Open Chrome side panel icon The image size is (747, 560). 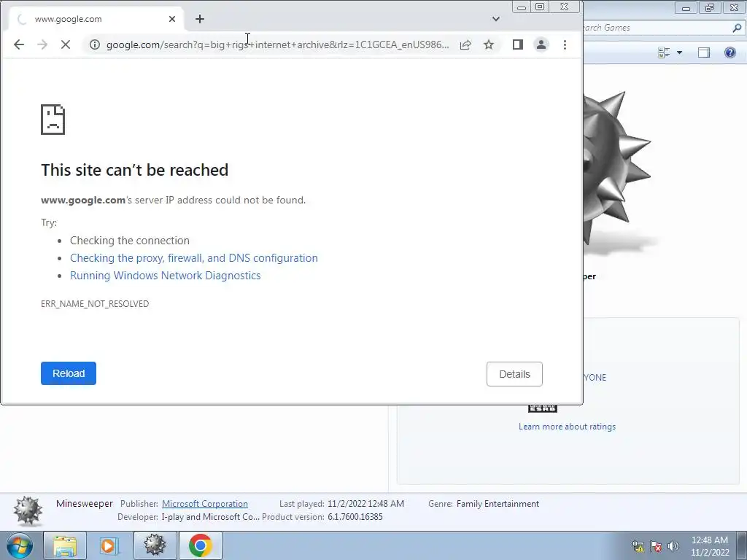coord(518,44)
